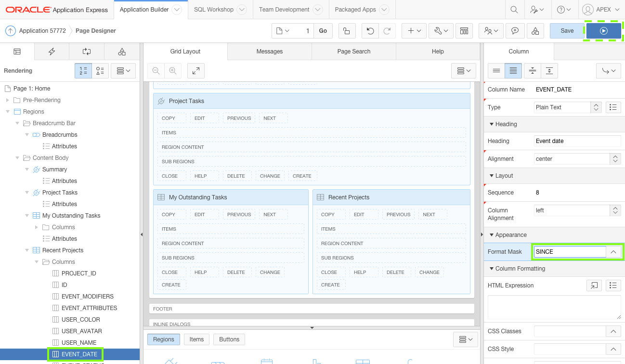Select the Shared Components tab in left pane
This screenshot has height=364, width=625.
[122, 51]
